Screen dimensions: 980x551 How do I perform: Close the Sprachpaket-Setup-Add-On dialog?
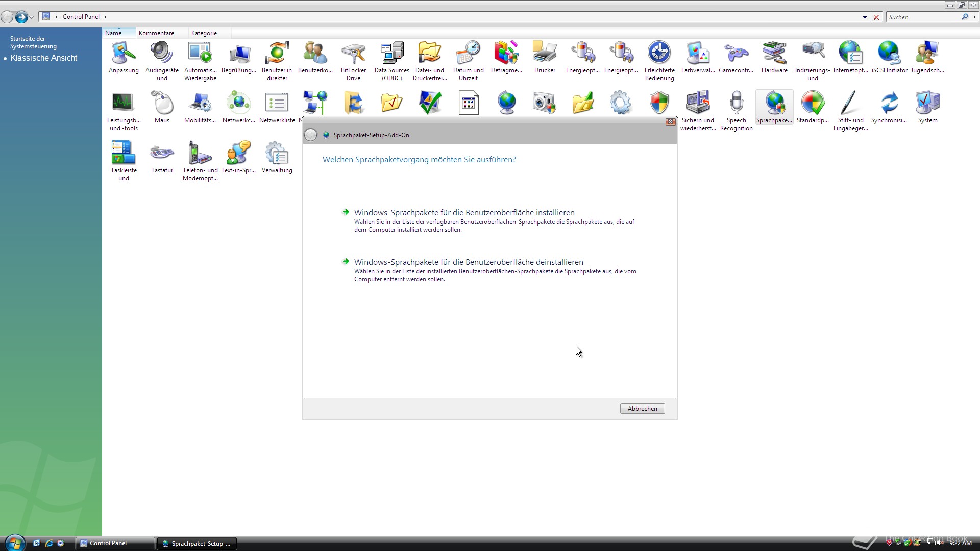[x=670, y=122]
